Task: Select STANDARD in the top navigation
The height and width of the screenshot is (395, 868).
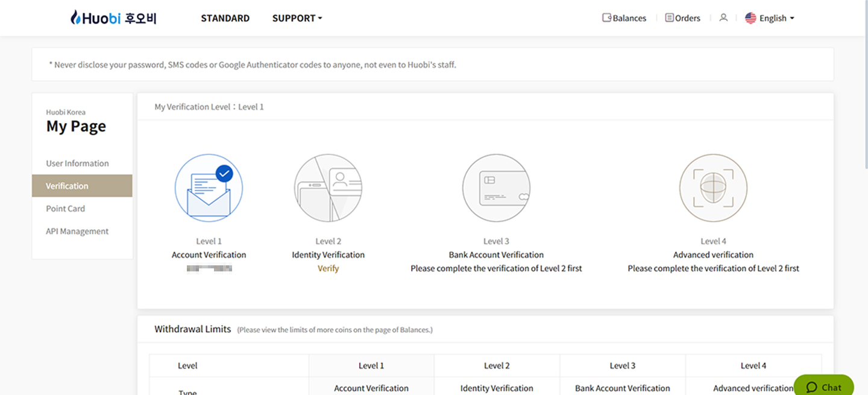Action: [x=225, y=18]
